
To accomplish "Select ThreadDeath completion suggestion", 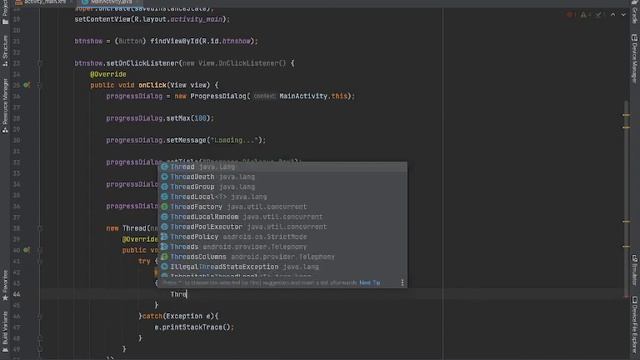I will (282, 177).
